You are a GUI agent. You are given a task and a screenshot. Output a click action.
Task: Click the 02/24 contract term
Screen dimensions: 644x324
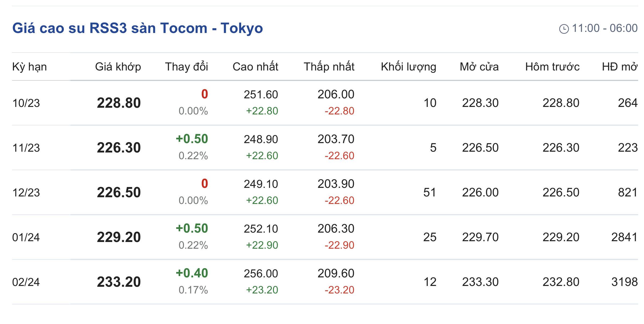pos(26,282)
